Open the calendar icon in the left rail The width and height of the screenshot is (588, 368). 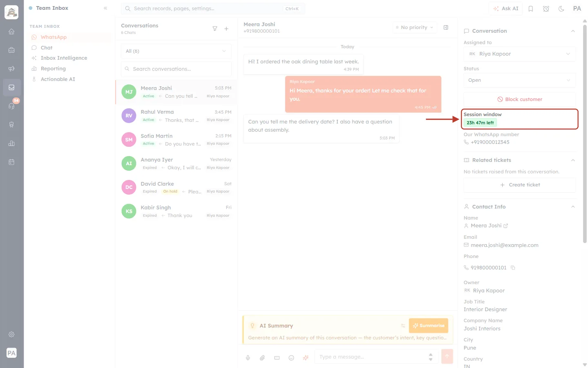point(11,162)
